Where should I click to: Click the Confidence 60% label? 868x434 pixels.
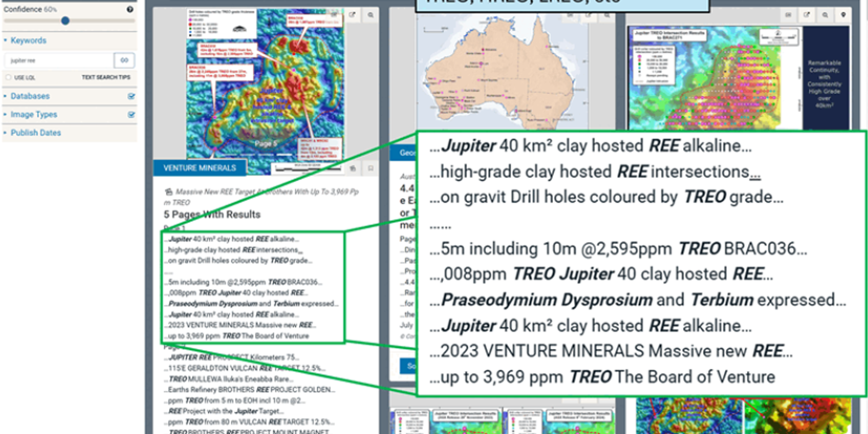pos(30,9)
